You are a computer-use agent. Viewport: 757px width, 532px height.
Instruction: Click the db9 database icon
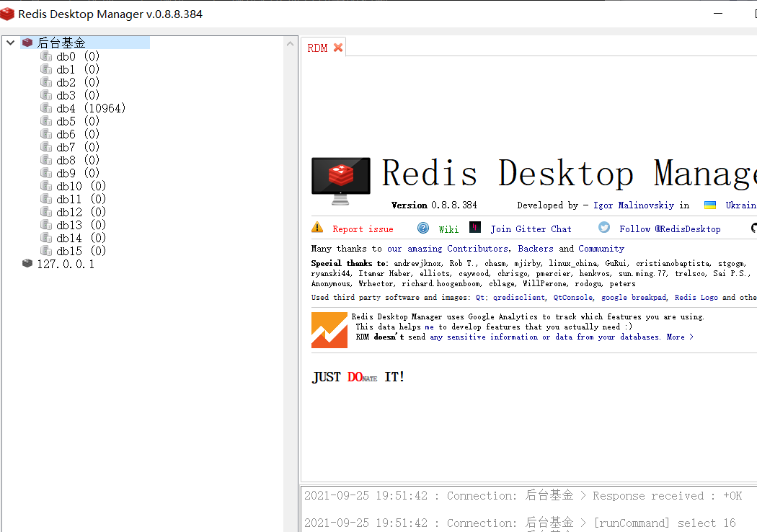point(46,173)
